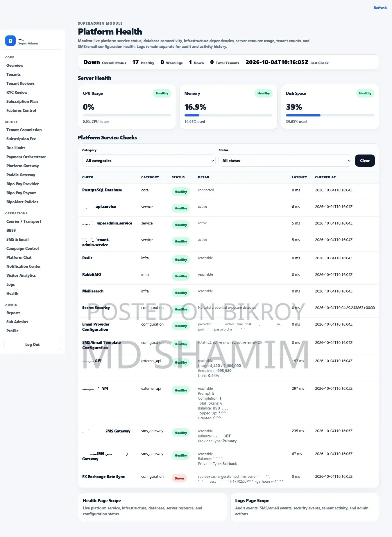
Task: Select KYC Review menu item
Action: [x=17, y=93]
